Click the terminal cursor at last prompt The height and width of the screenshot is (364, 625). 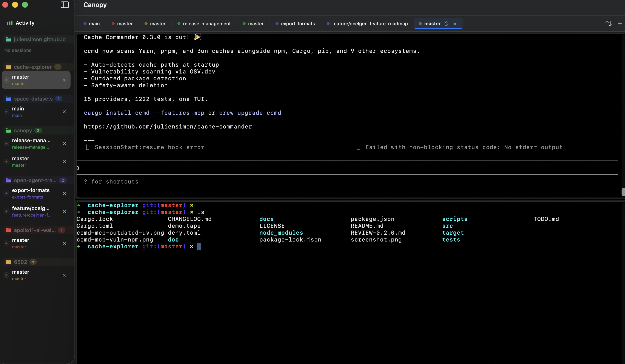tap(199, 246)
